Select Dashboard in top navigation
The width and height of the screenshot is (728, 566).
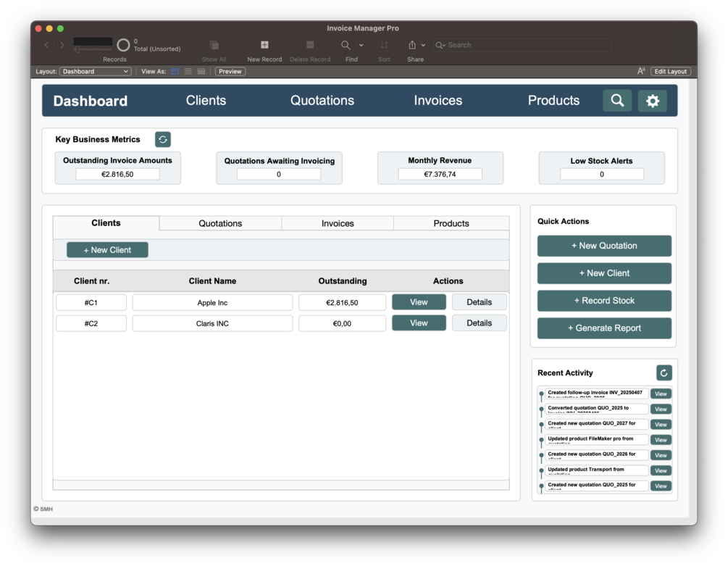[90, 101]
